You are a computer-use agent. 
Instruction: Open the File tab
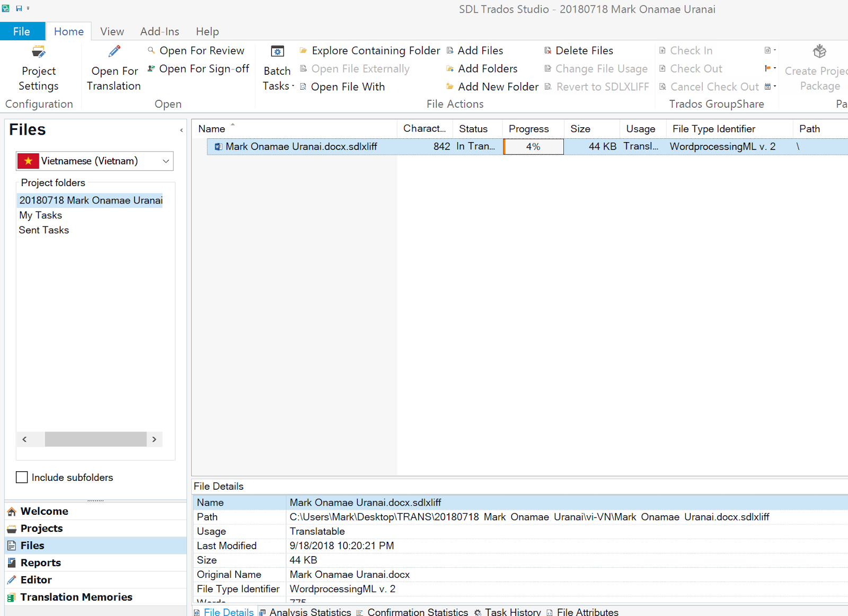[x=22, y=31]
